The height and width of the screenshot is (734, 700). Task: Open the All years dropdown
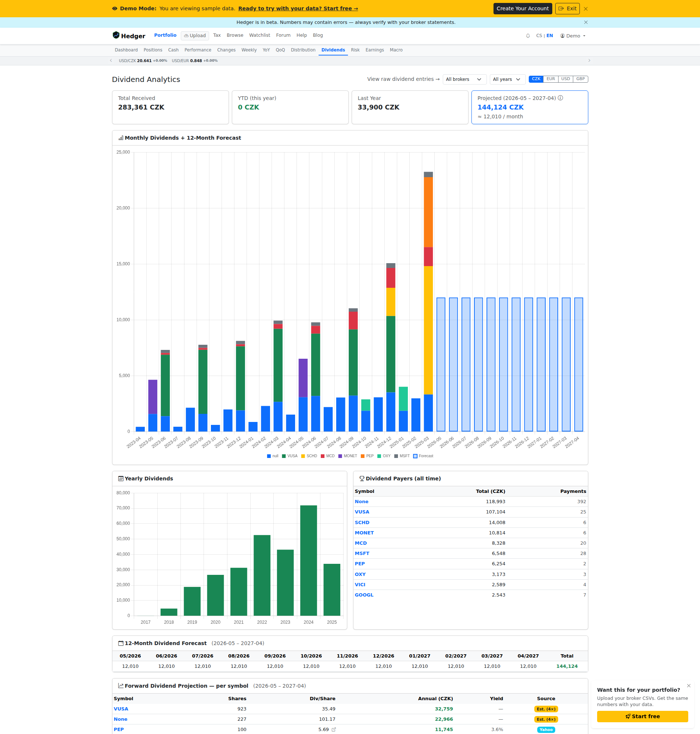[x=507, y=79]
